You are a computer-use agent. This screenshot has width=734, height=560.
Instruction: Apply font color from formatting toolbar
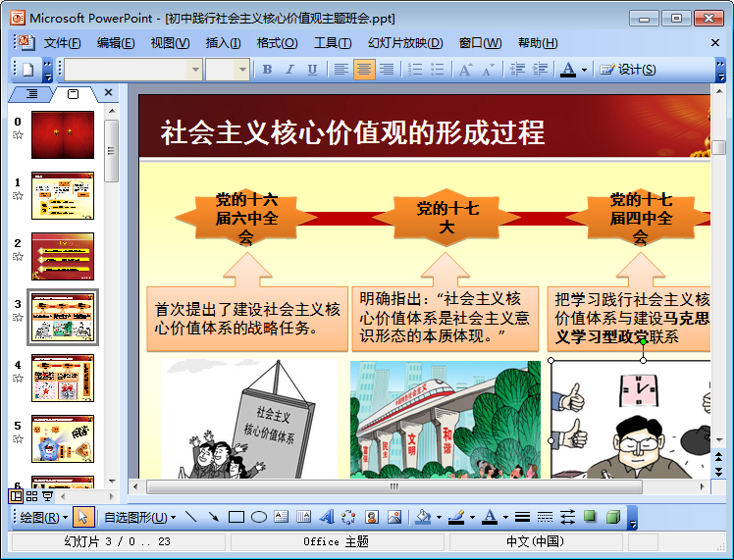568,70
